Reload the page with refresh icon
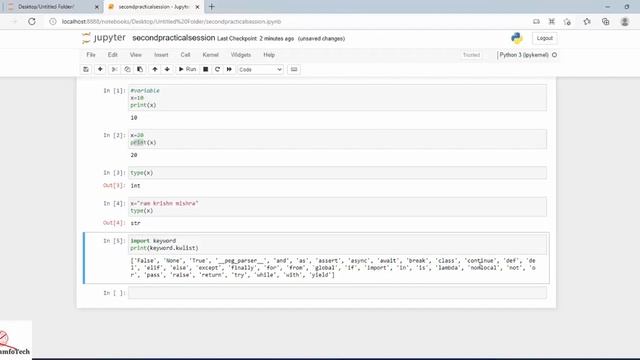Viewport: 640px width, 360px height. (x=32, y=21)
